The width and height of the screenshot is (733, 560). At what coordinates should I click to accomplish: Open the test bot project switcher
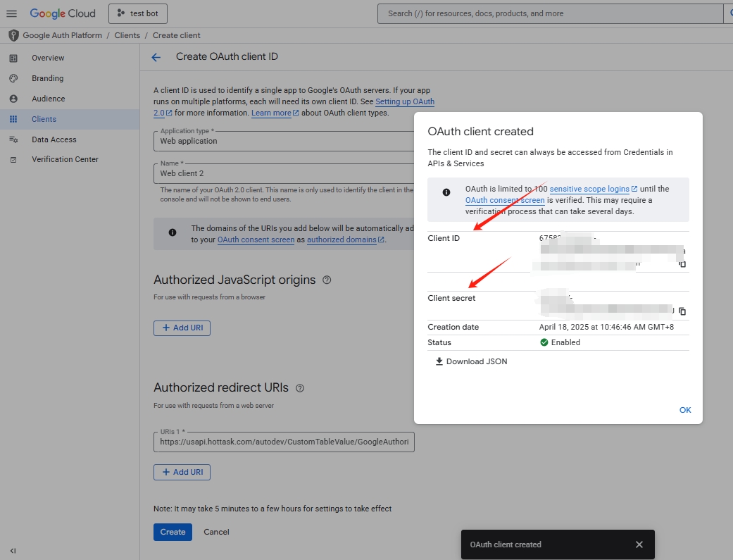[137, 13]
